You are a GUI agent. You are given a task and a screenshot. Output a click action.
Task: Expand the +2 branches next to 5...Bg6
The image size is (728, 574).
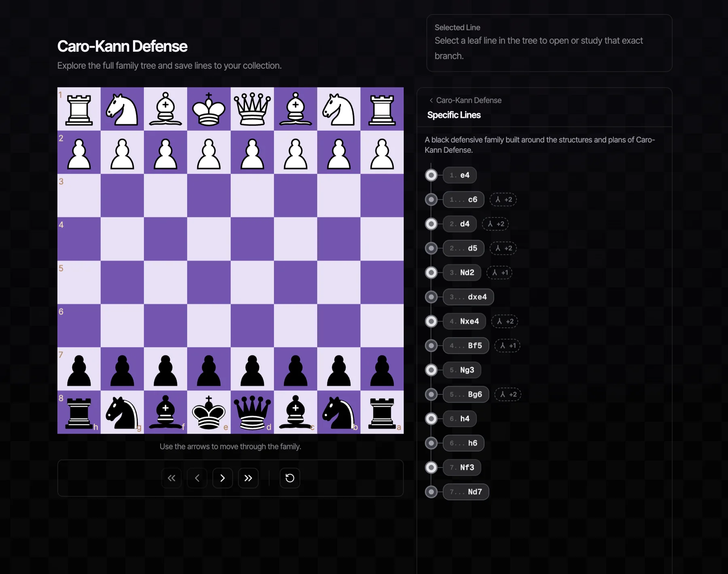click(x=508, y=394)
